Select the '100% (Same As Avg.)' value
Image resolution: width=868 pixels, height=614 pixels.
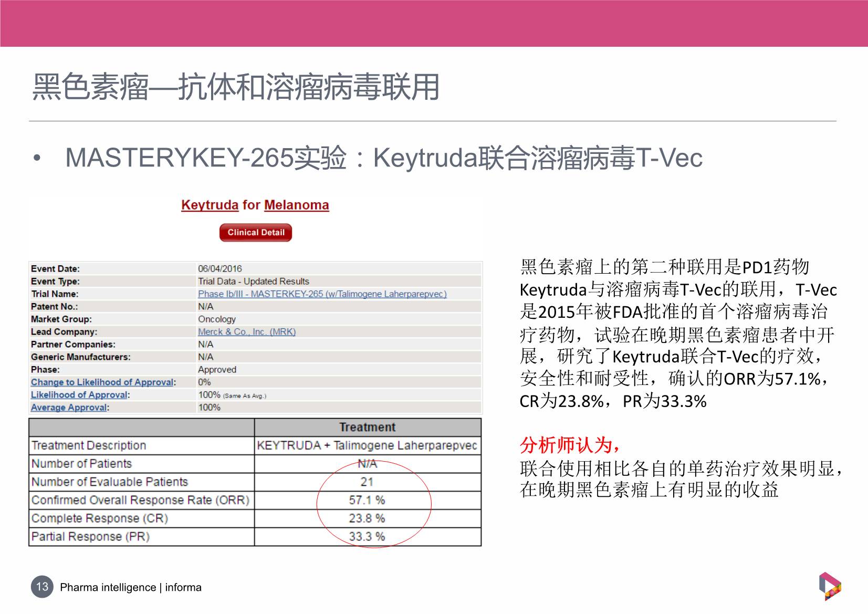point(232,395)
